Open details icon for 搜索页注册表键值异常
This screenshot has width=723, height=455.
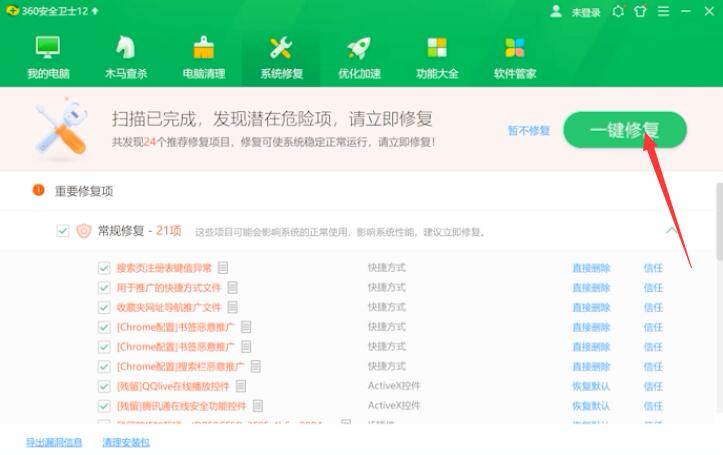pyautogui.click(x=223, y=267)
